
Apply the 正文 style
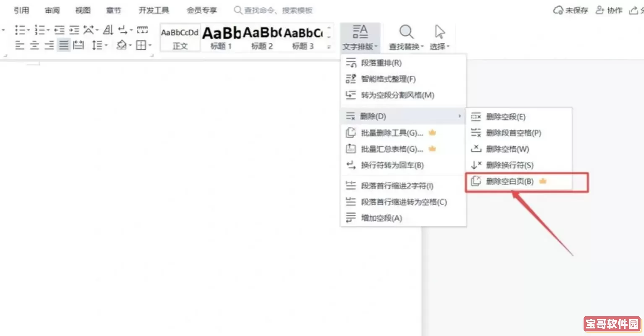180,38
